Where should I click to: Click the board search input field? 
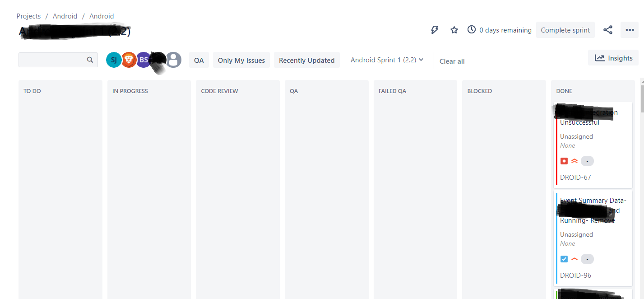(58, 60)
